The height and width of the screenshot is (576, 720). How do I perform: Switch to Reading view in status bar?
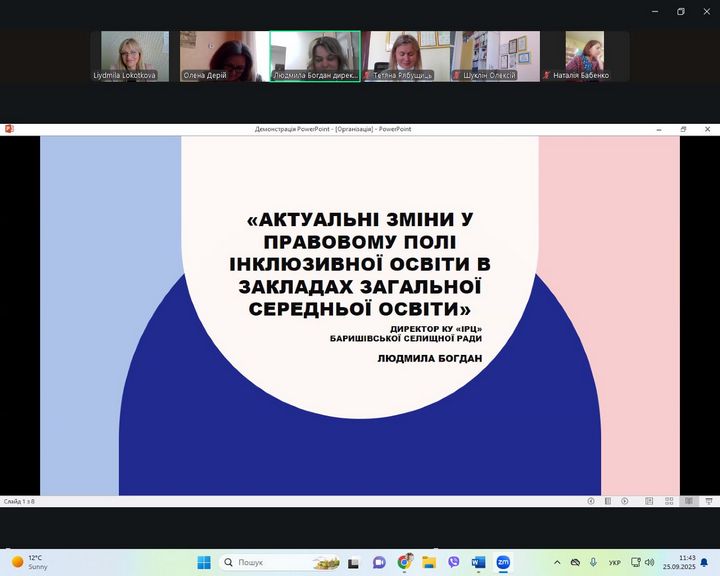[x=688, y=501]
